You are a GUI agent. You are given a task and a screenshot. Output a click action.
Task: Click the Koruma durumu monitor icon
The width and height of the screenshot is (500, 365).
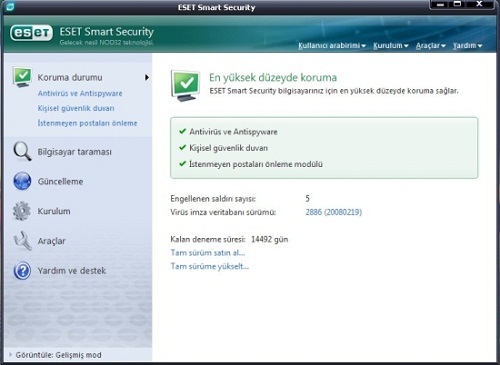22,77
